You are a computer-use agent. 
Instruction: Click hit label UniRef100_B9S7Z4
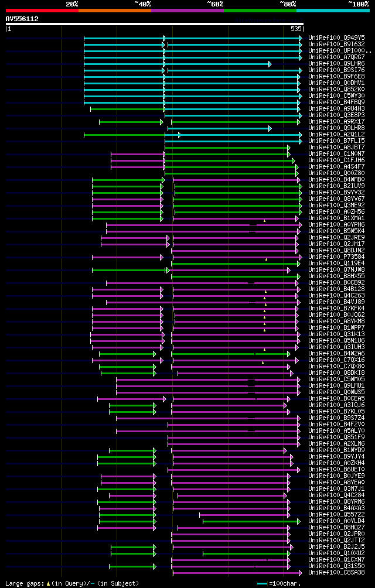[336, 419]
